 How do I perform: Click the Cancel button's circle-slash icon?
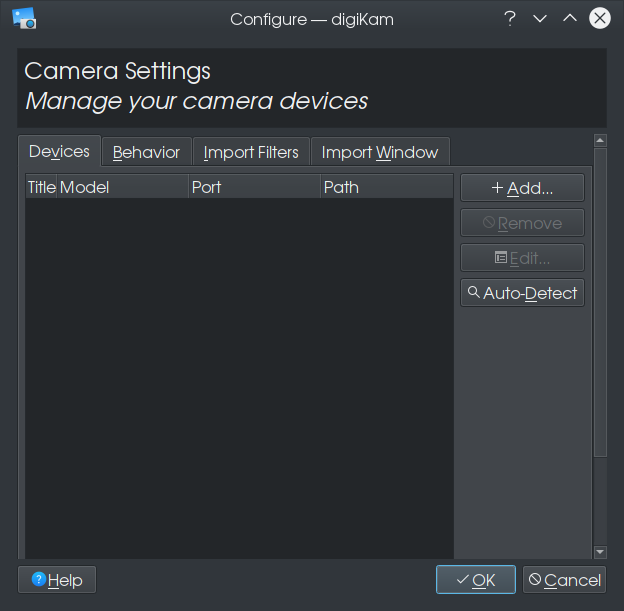click(x=535, y=579)
